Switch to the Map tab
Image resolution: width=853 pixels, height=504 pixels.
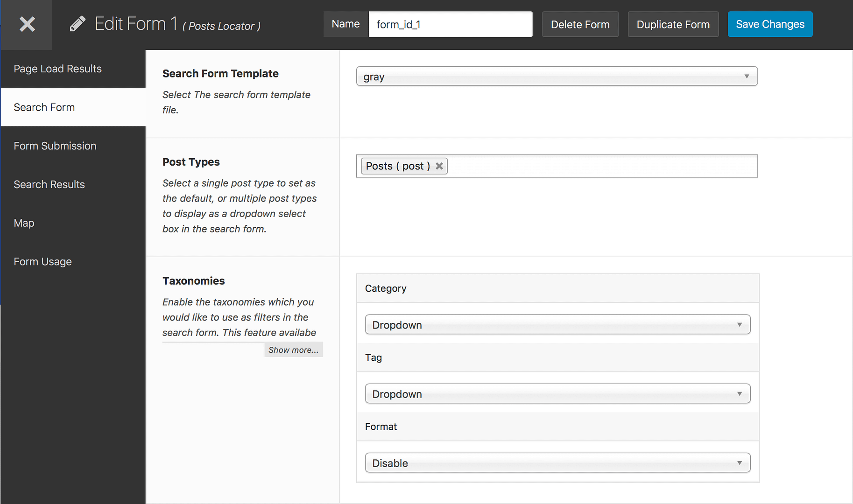tap(24, 223)
